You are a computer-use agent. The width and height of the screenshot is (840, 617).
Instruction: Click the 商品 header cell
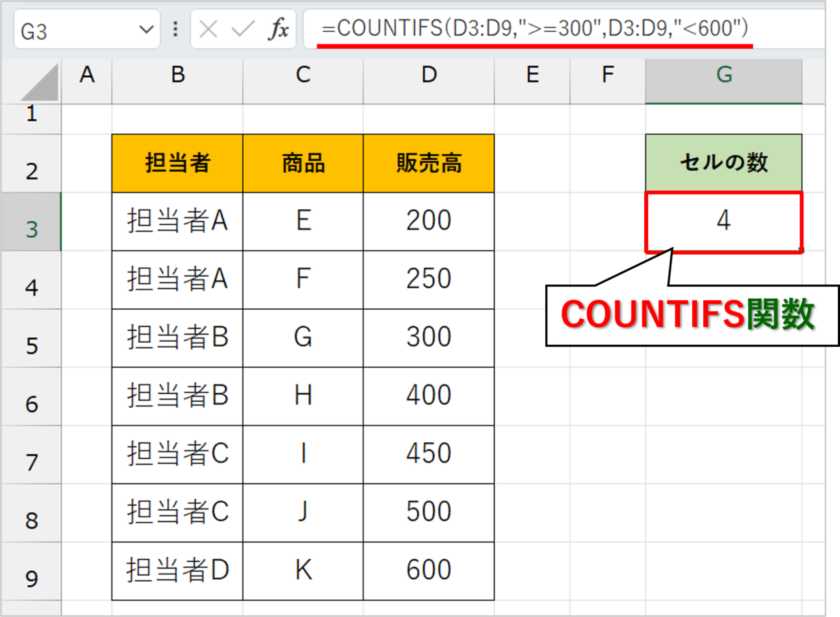point(303,163)
